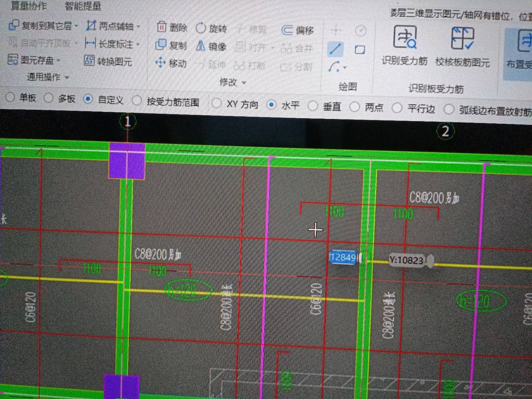Click the 识别受力筋 button
This screenshot has width=532, height=399.
point(405,45)
